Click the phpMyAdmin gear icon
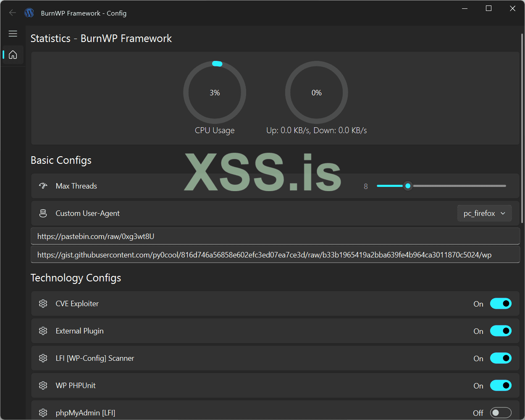 pos(43,413)
